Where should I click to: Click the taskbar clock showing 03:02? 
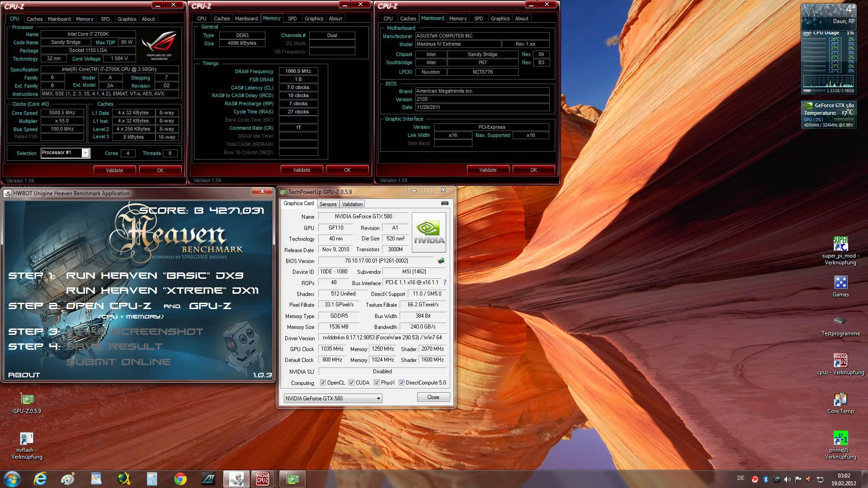point(844,479)
